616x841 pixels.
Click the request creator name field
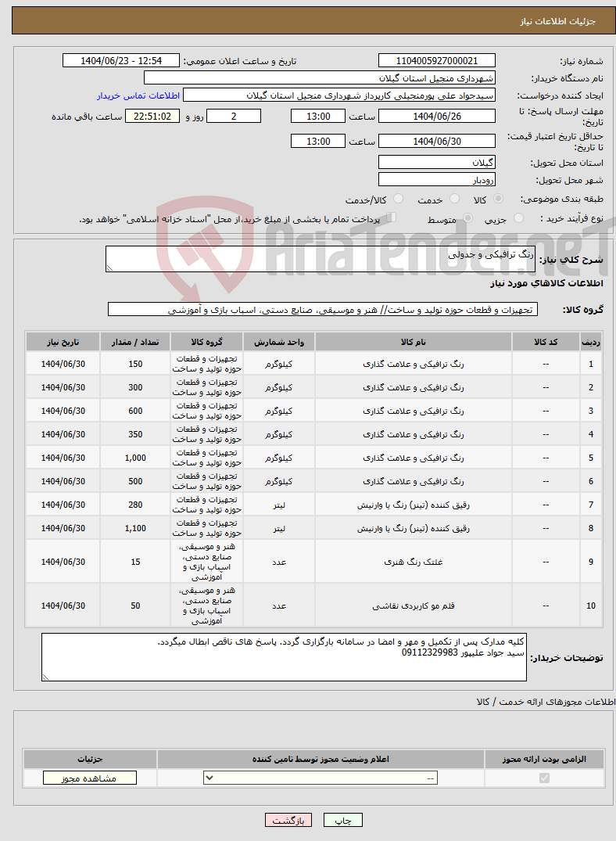pos(339,95)
